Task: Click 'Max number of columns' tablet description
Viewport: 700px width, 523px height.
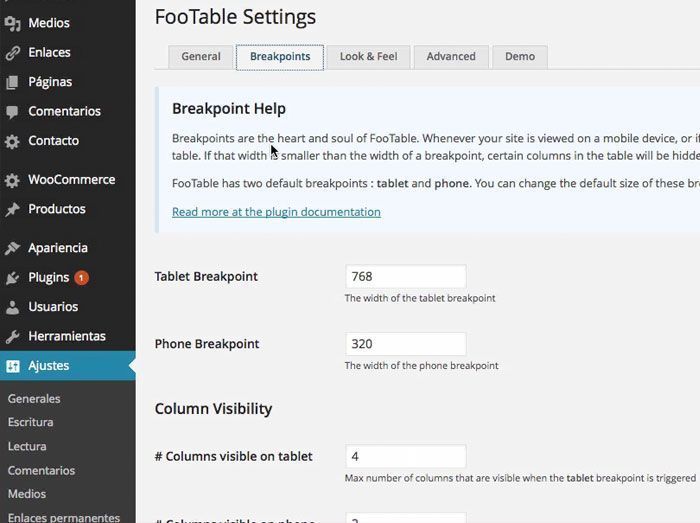Action: click(520, 478)
